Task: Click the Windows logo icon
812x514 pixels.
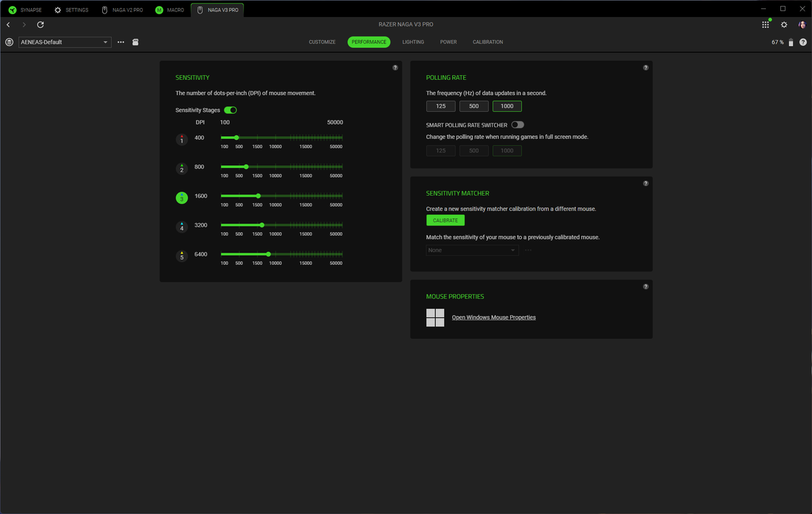Action: pos(435,318)
